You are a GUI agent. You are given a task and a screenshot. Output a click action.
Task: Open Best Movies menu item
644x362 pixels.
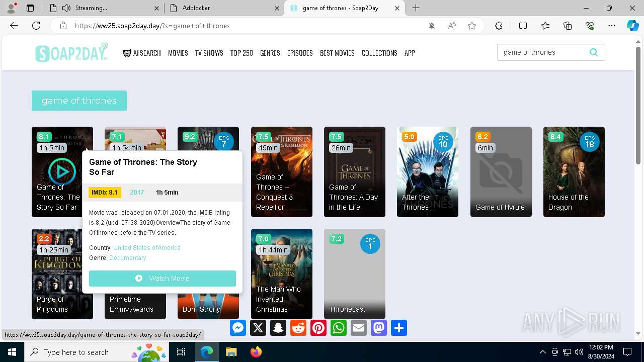pos(337,53)
